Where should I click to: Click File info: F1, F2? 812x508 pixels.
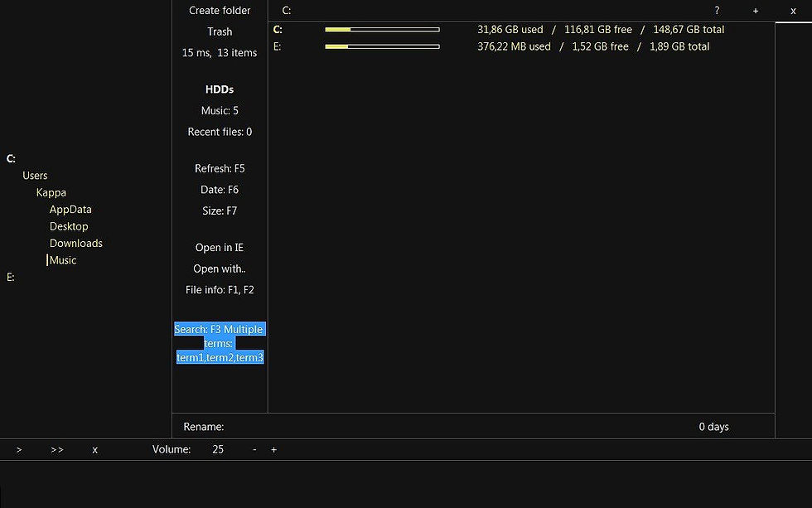[x=220, y=291]
